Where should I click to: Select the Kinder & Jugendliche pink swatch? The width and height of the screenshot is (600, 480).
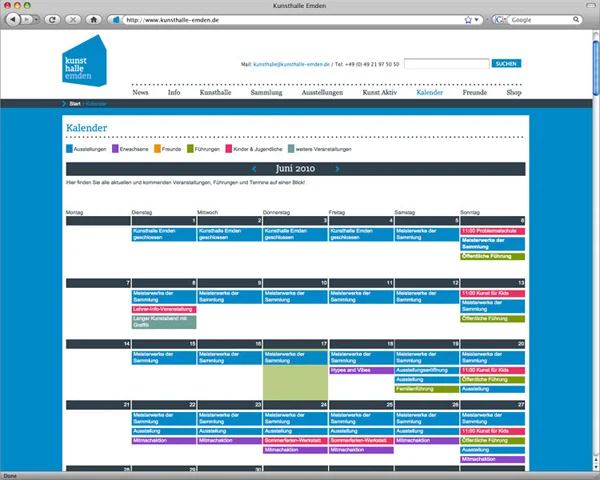coord(228,149)
